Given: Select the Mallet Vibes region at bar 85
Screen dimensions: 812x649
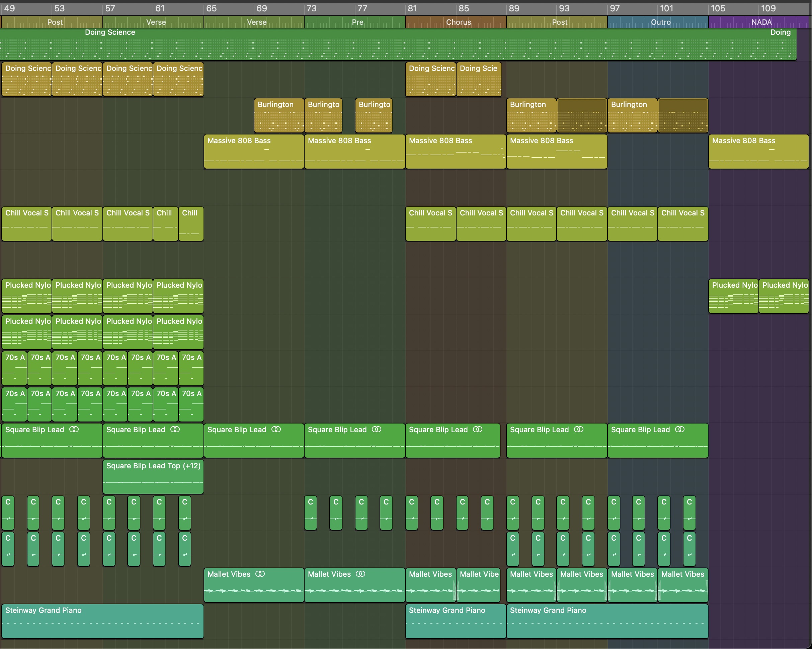Looking at the screenshot, I should coord(478,585).
